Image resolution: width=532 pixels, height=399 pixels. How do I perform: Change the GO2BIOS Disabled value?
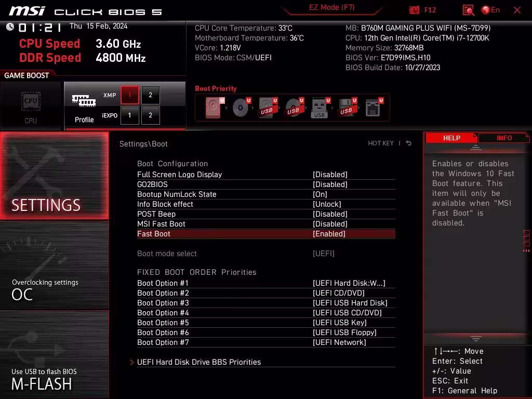[x=330, y=184]
